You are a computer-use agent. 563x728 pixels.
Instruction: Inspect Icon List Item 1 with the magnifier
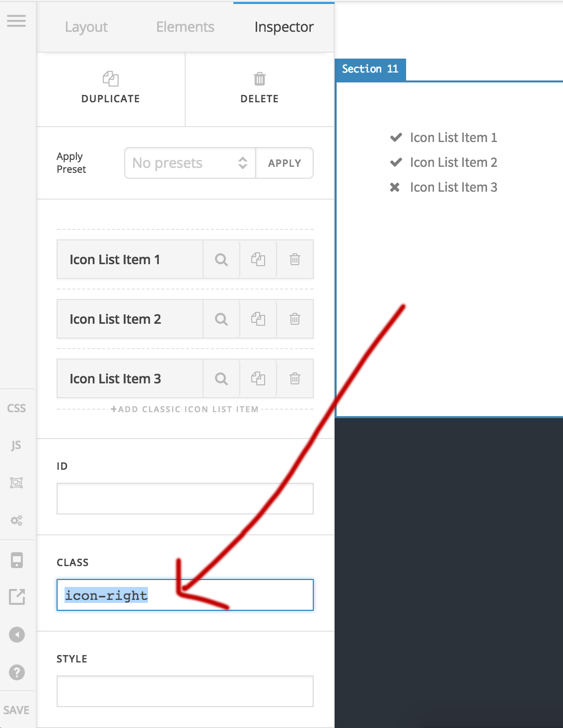[221, 260]
